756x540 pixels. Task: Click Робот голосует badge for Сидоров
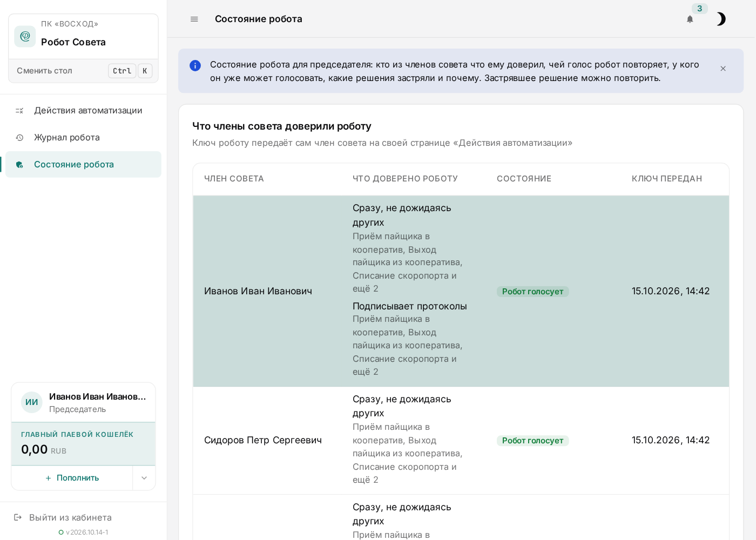pos(532,441)
